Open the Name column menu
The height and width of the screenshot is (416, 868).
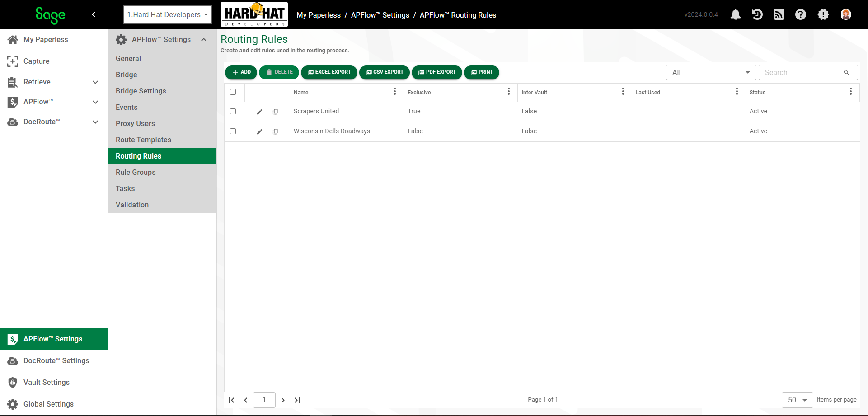pyautogui.click(x=395, y=92)
